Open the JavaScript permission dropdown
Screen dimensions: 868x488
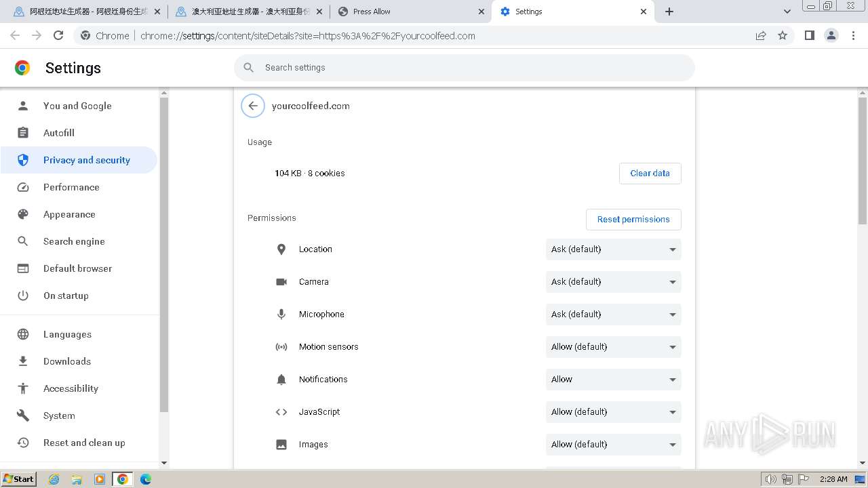(614, 412)
